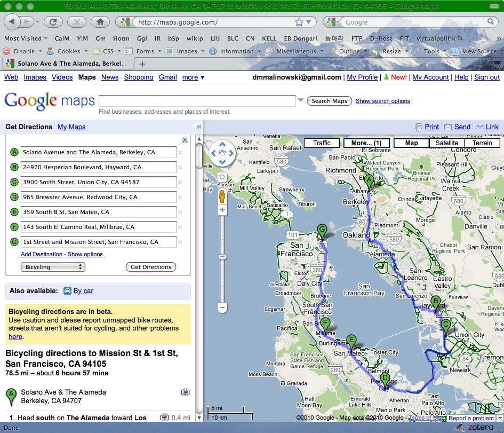Close the directions form with X box
Viewport: 504px width, 433px height.
pos(185,139)
